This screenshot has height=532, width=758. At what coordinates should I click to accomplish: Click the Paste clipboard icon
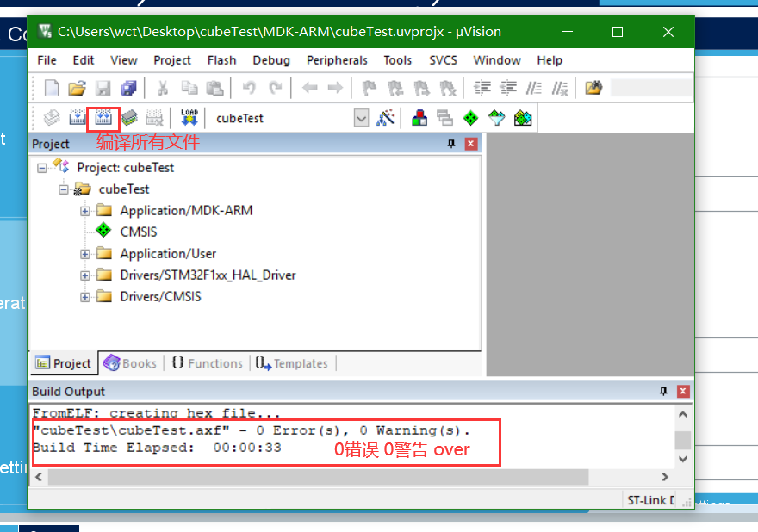[x=214, y=88]
